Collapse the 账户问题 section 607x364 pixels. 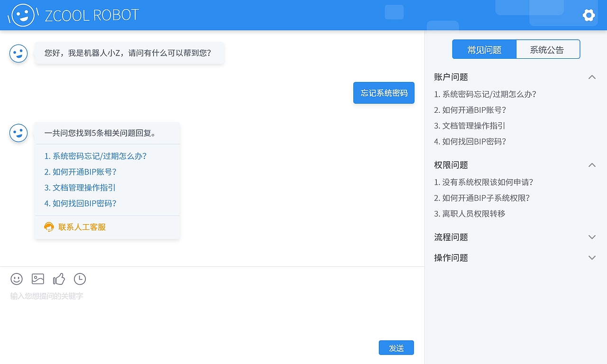592,77
